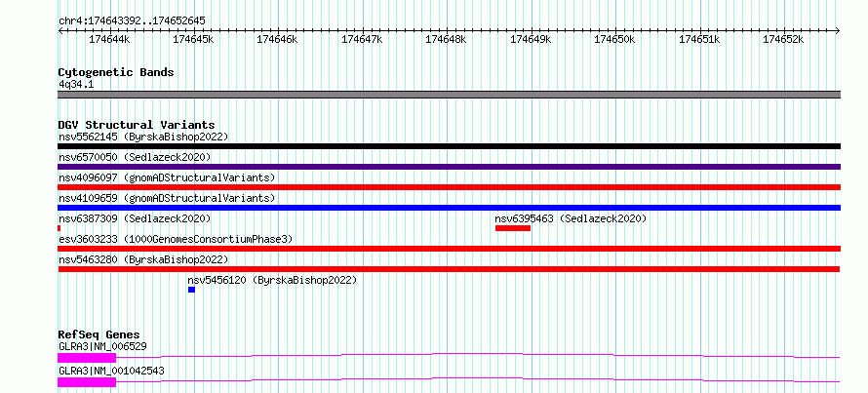Click the 174646k ruler position

pos(277,39)
